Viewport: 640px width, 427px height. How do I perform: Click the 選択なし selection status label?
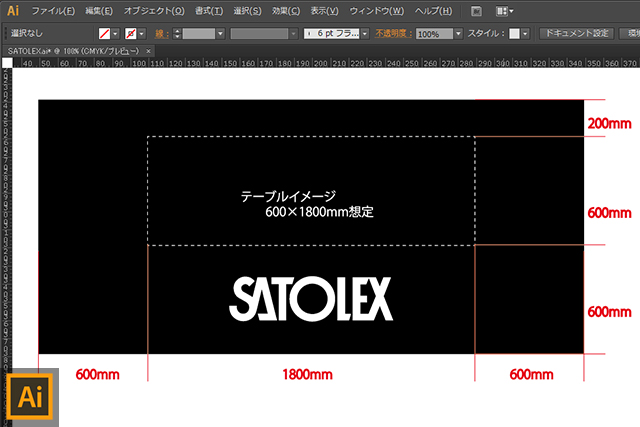[27, 33]
